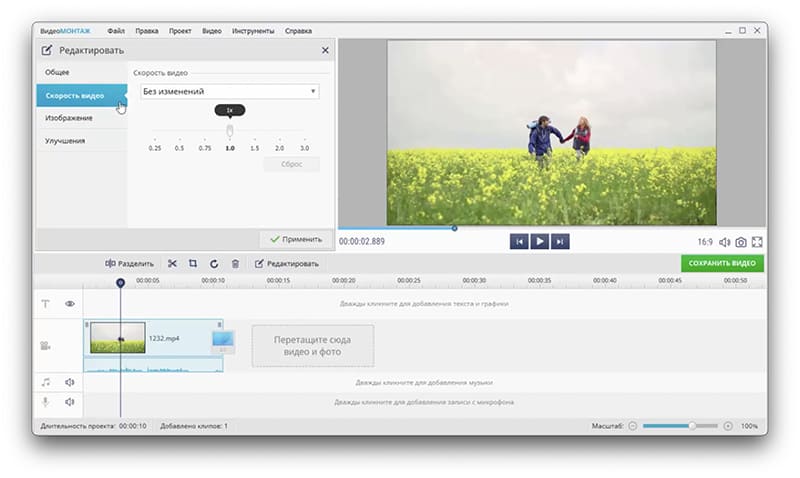Select the crop tool icon
Screen dimensions: 800x478
click(193, 264)
